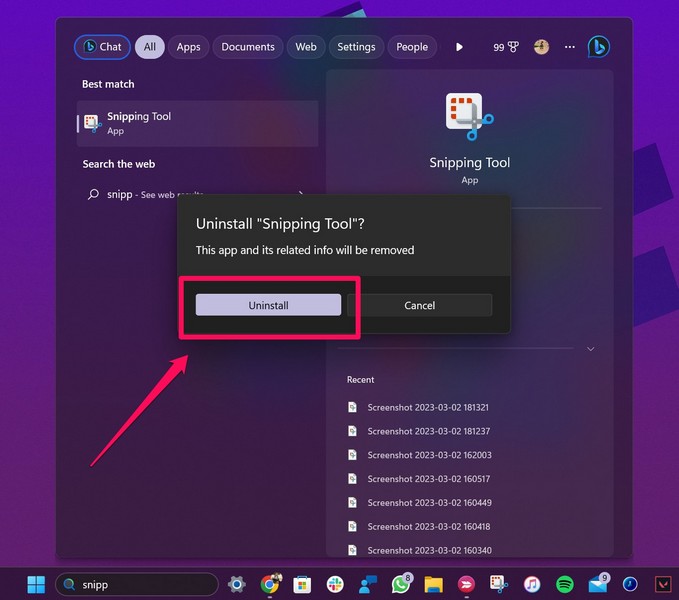Open WhatsApp from the taskbar
Screen dimensions: 679x600
[x=401, y=584]
